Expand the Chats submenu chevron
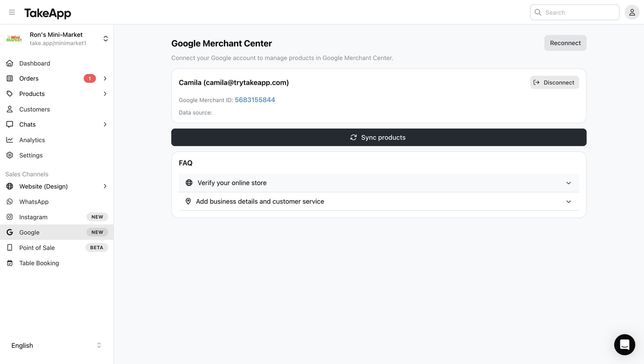This screenshot has height=364, width=644. tap(105, 124)
